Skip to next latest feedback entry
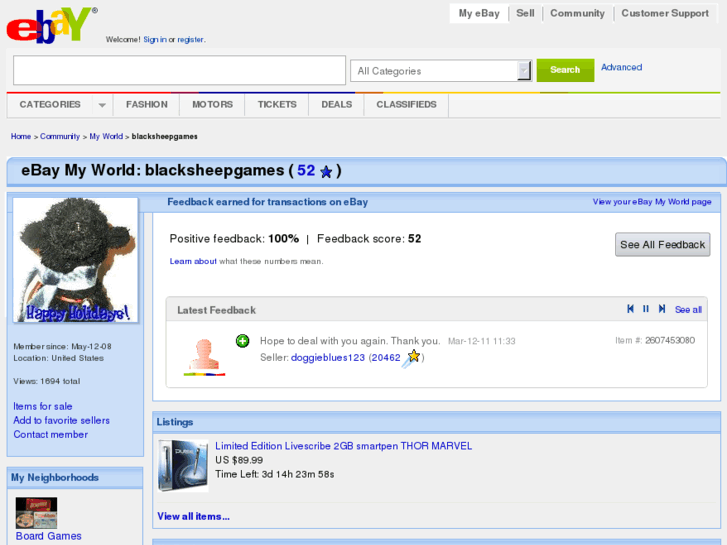 click(662, 309)
